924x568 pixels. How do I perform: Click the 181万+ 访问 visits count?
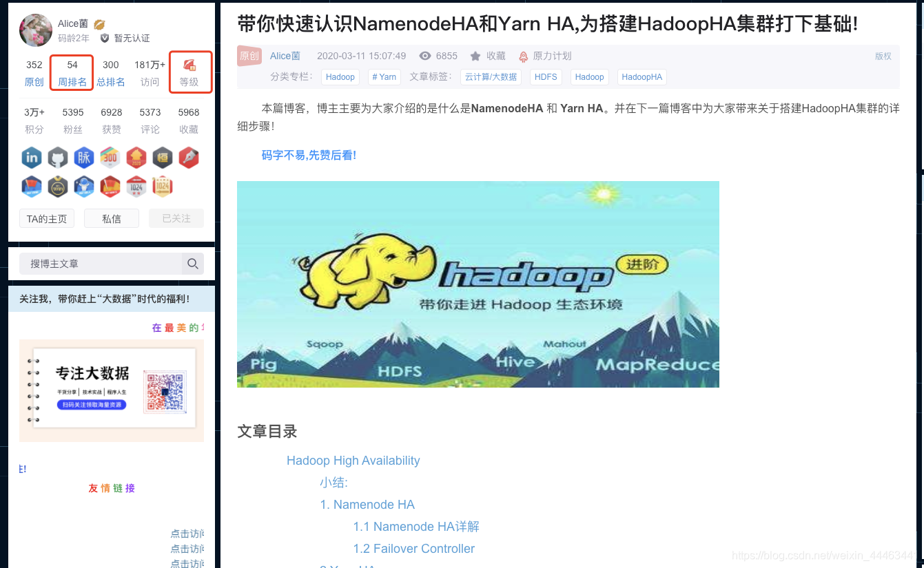[x=150, y=73]
